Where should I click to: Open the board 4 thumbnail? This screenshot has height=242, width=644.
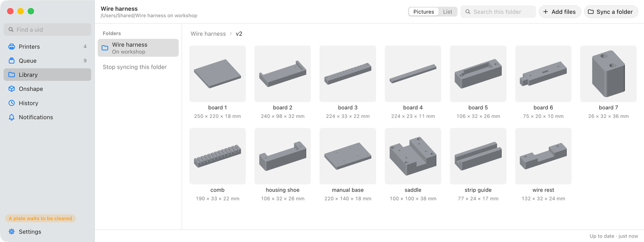(x=413, y=74)
